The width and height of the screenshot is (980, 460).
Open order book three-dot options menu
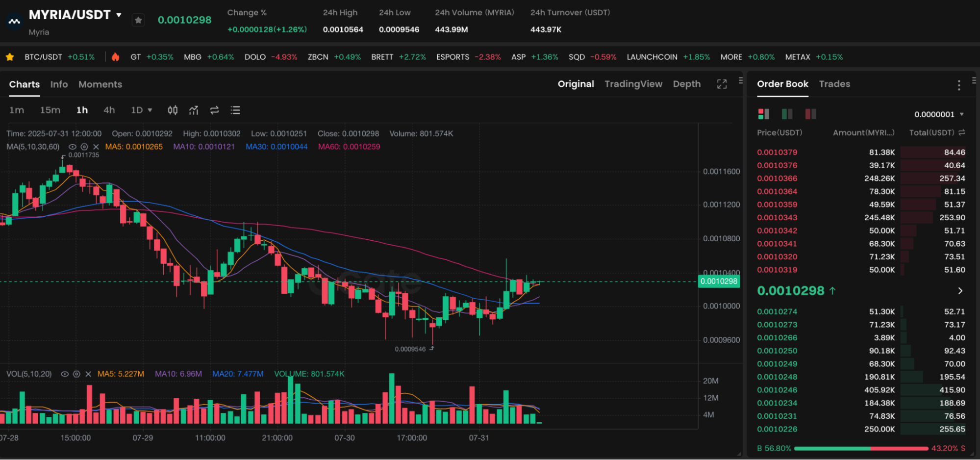pyautogui.click(x=959, y=85)
